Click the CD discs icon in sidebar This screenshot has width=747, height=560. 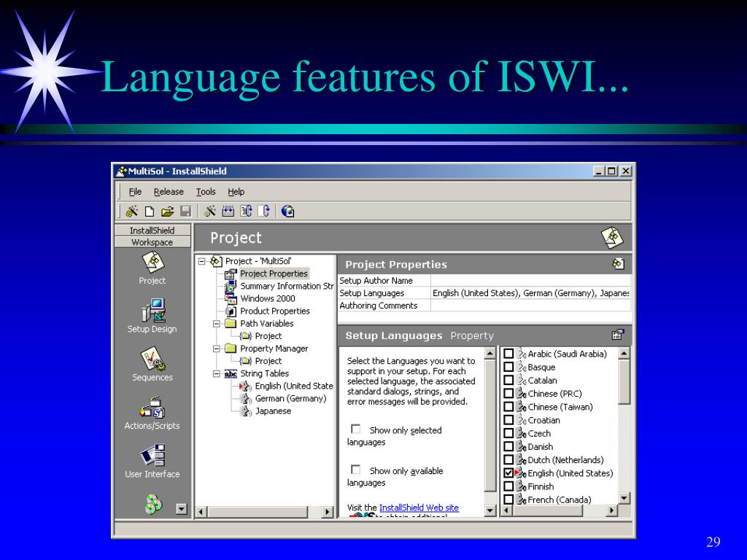pos(153,505)
